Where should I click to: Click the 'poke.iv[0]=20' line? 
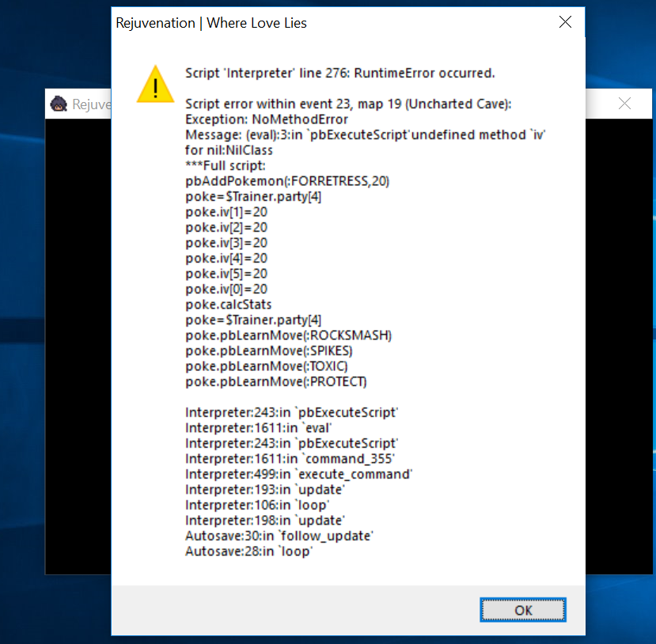pyautogui.click(x=226, y=290)
